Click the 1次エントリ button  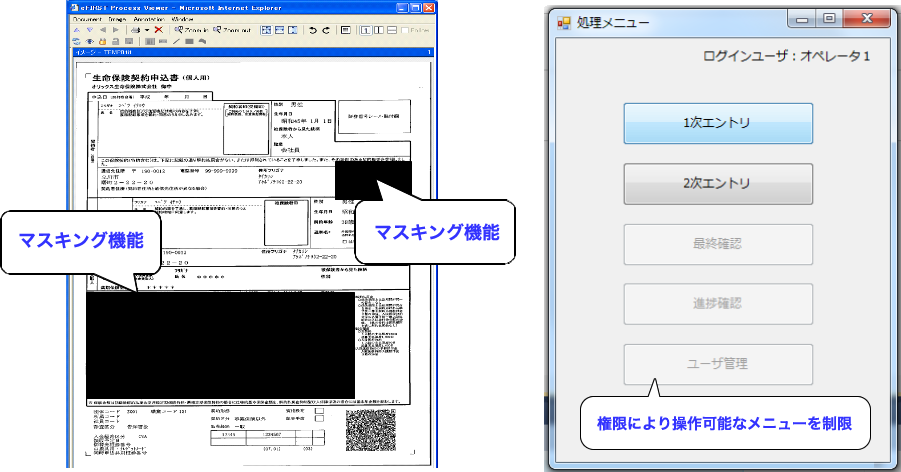[x=717, y=123]
